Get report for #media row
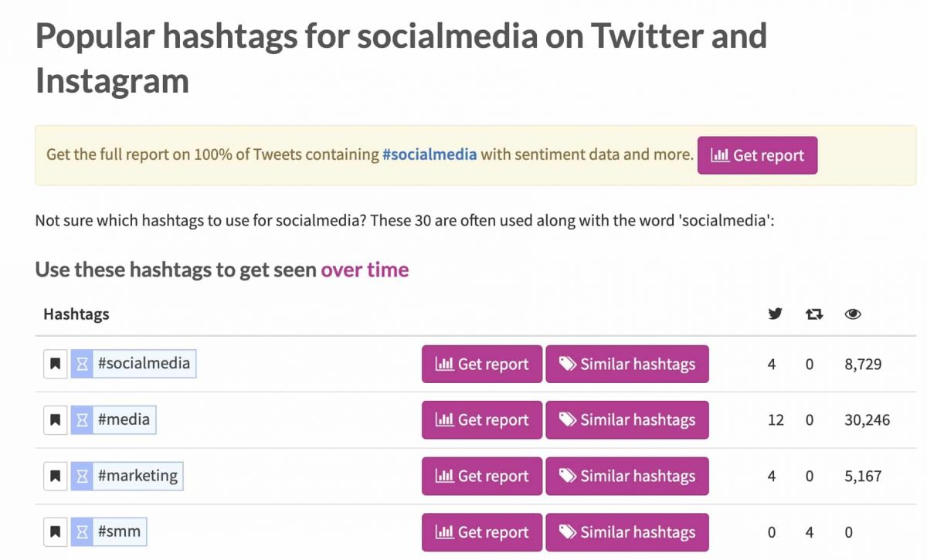This screenshot has height=560, width=927. tap(482, 420)
